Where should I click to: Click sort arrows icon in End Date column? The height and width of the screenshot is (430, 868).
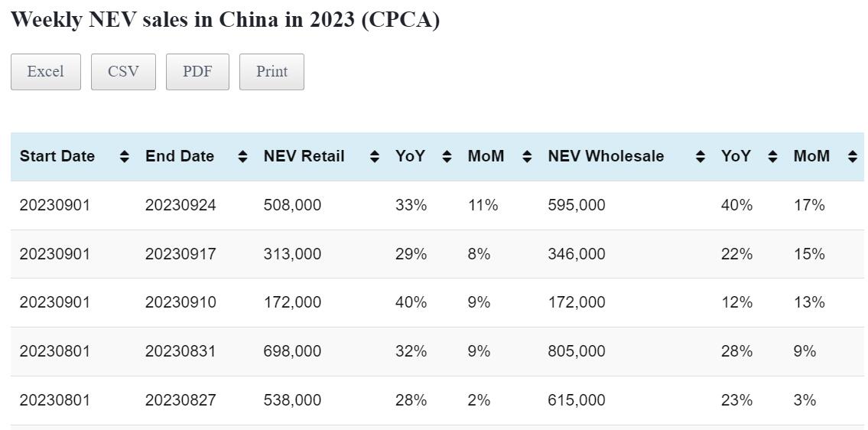tap(242, 157)
